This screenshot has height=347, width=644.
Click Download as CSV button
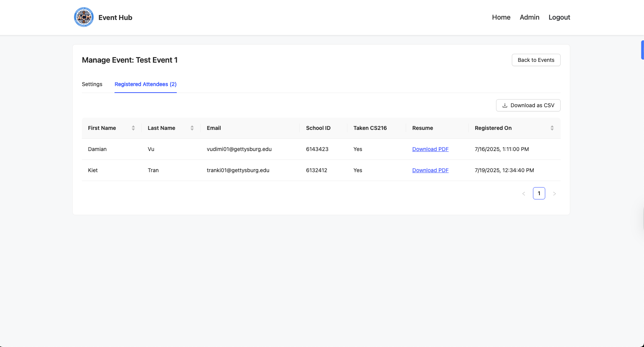528,105
